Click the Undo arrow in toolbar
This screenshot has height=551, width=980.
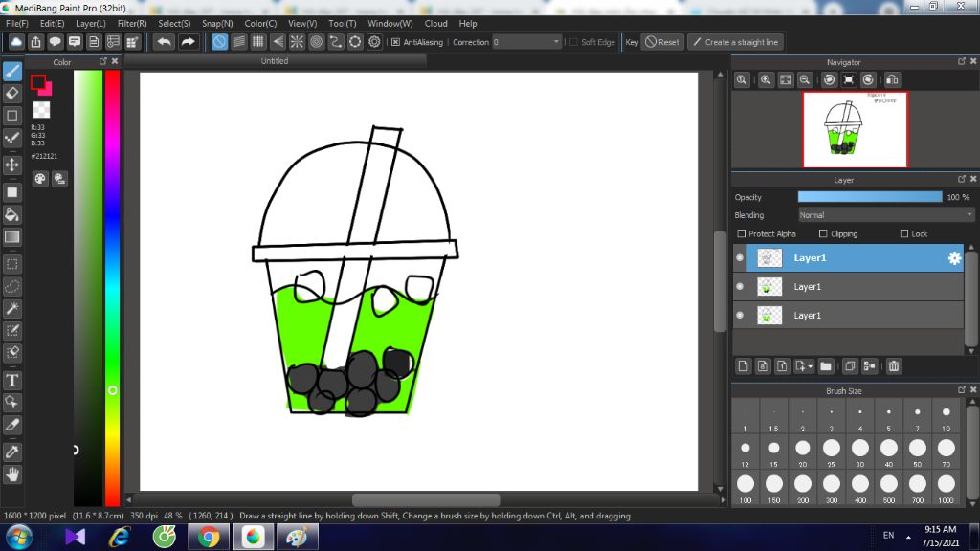pyautogui.click(x=165, y=42)
